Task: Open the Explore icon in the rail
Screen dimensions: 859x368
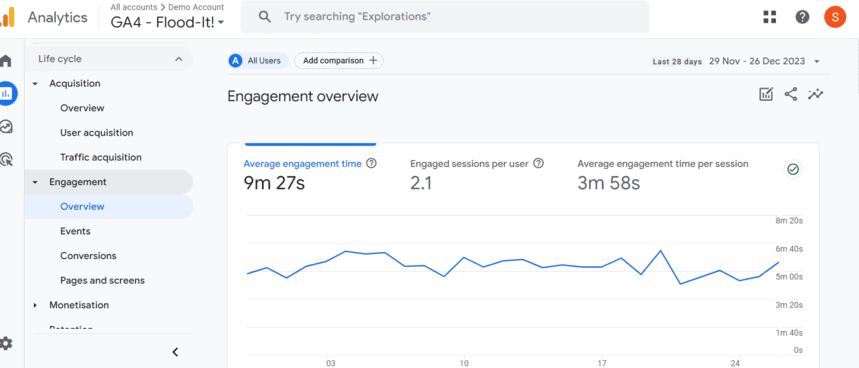Action: (6, 127)
